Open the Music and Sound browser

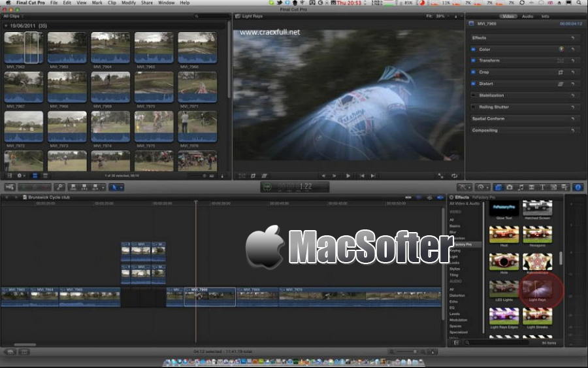[521, 187]
